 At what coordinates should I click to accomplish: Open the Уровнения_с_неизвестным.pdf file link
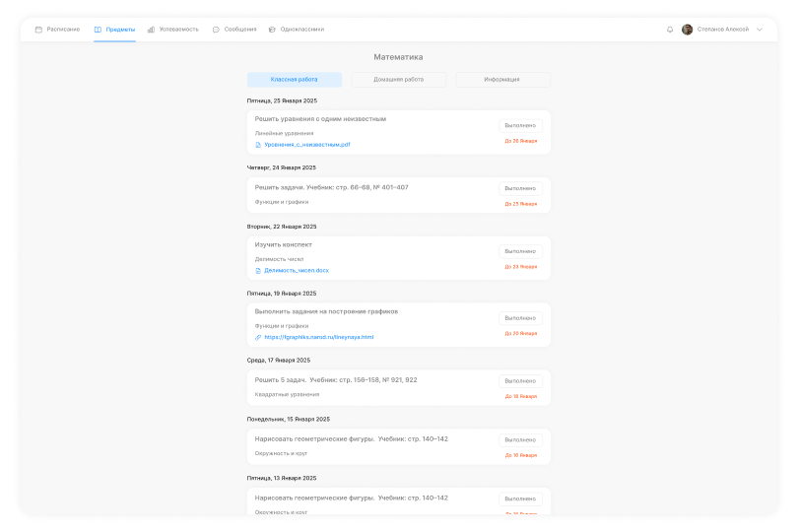pyautogui.click(x=306, y=145)
